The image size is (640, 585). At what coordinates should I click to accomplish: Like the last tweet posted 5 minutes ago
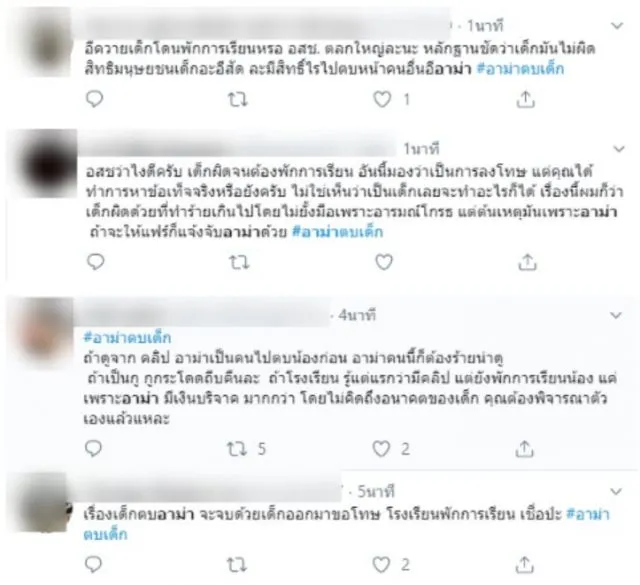[381, 565]
